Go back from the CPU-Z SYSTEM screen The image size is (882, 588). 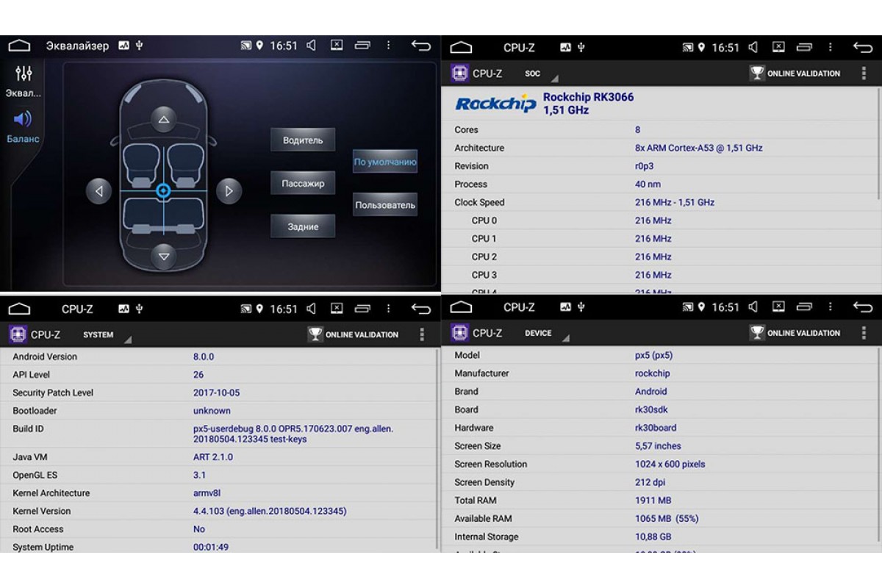pyautogui.click(x=421, y=309)
